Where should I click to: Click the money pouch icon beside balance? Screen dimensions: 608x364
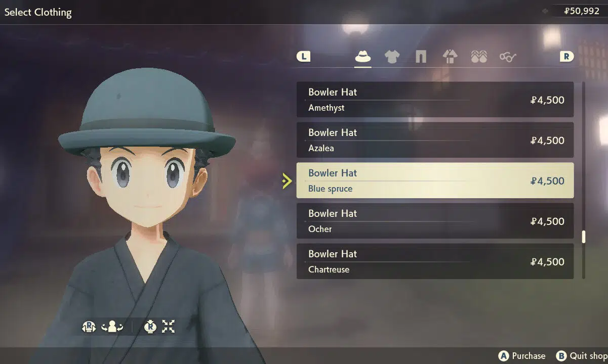tap(545, 11)
